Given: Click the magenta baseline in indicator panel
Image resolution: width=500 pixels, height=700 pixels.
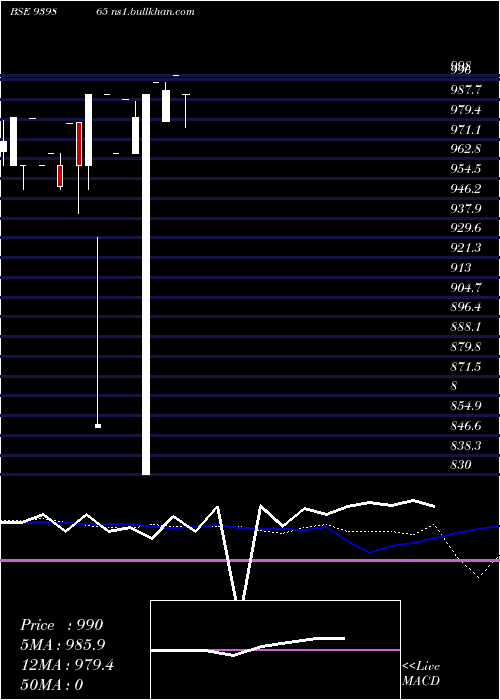Looking at the screenshot, I should coord(250,560).
